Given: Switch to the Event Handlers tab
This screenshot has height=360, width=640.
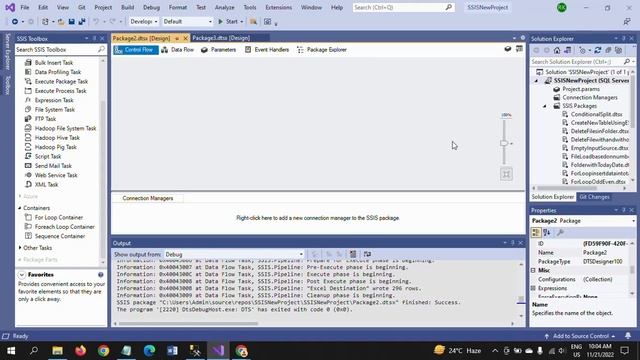Looking at the screenshot, I should (x=267, y=50).
